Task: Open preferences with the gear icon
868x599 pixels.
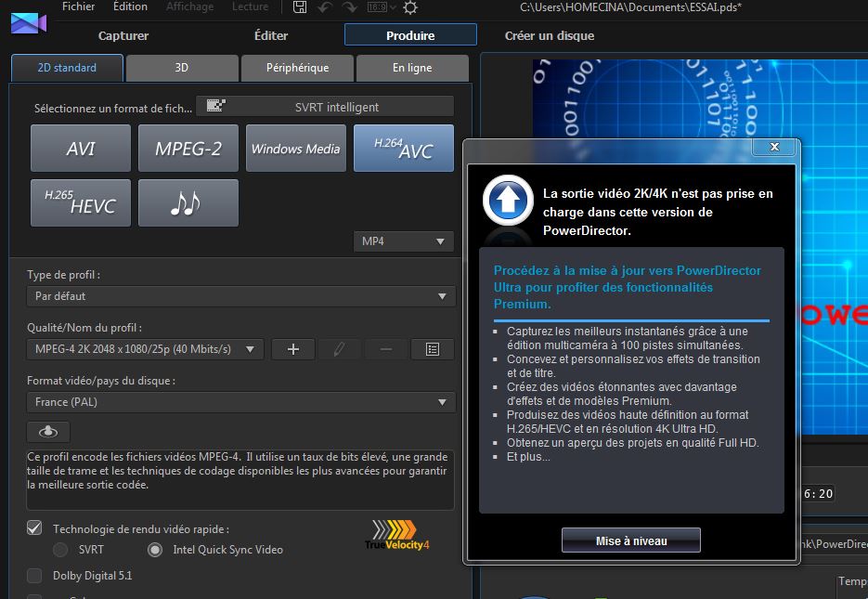Action: [410, 7]
